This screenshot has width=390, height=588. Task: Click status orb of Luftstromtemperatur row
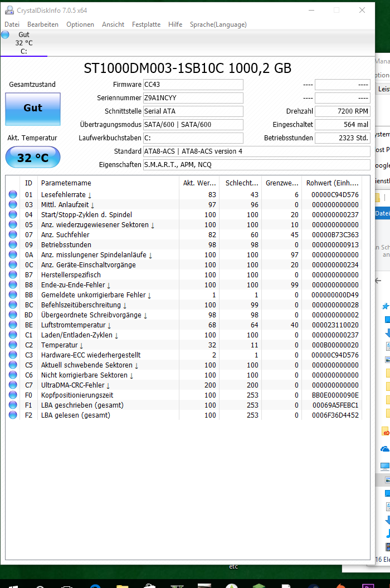pos(13,325)
